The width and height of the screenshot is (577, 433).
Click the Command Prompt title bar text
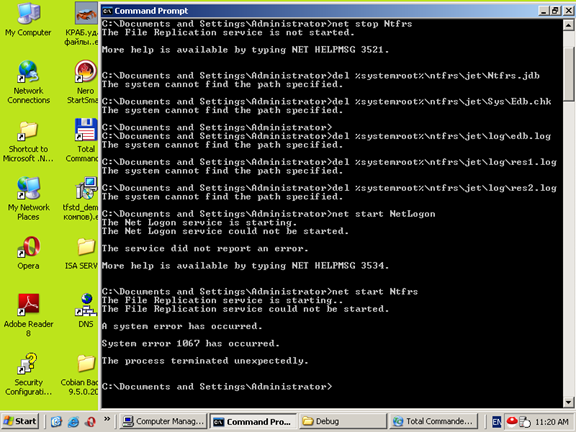point(151,11)
